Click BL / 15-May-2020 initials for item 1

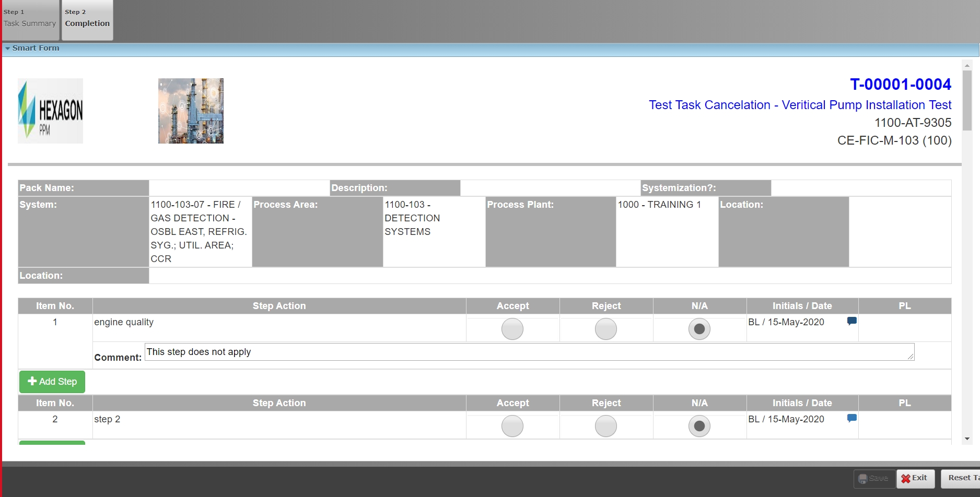coord(786,322)
